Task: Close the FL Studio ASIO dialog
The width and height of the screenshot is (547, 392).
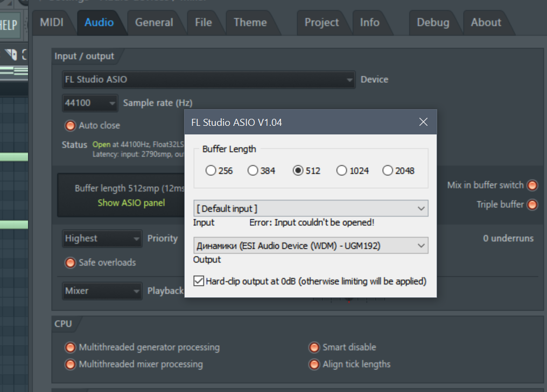Action: point(423,122)
